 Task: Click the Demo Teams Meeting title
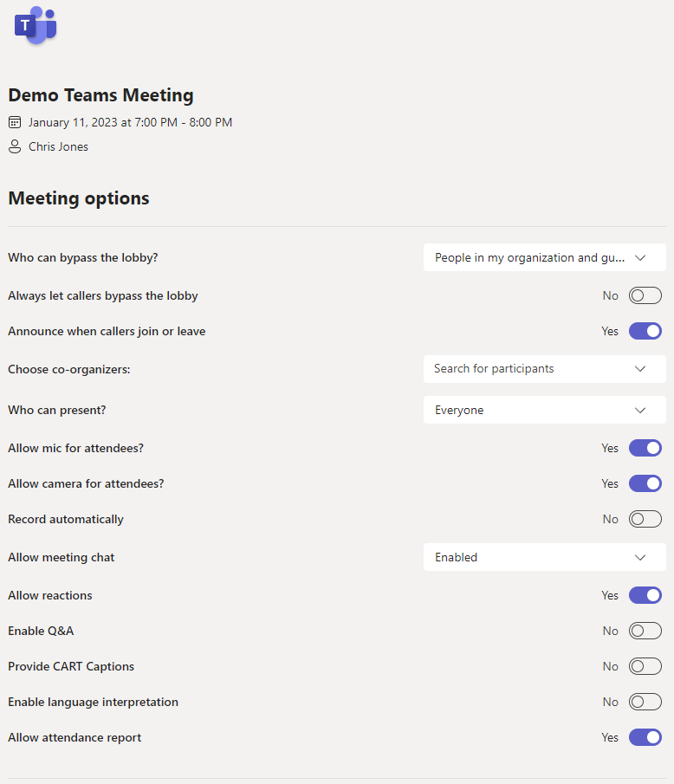tap(101, 95)
